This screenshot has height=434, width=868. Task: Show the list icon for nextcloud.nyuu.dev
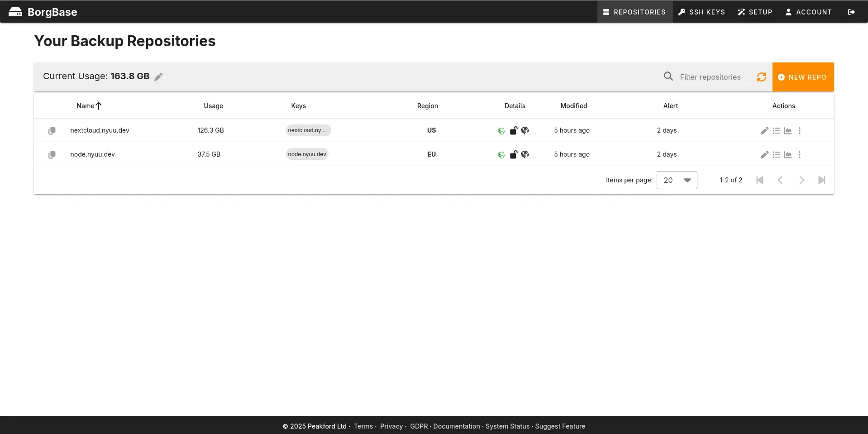(x=776, y=131)
